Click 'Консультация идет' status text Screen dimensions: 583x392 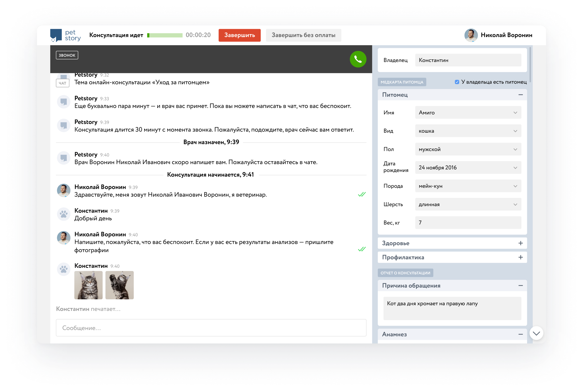click(x=116, y=35)
